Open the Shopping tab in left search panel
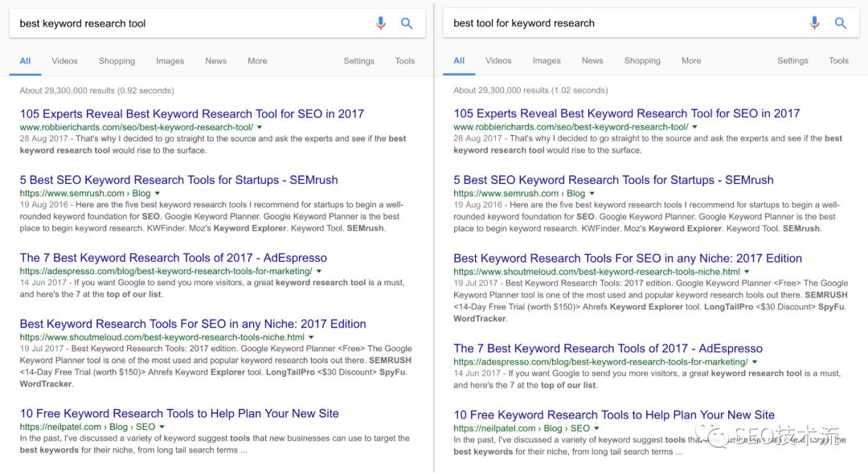The width and height of the screenshot is (868, 474). (117, 61)
